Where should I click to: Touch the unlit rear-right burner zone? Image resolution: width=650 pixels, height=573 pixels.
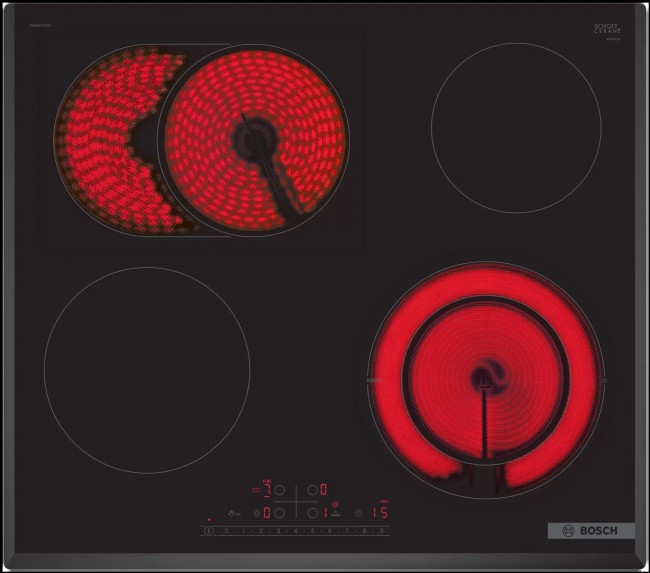516,126
